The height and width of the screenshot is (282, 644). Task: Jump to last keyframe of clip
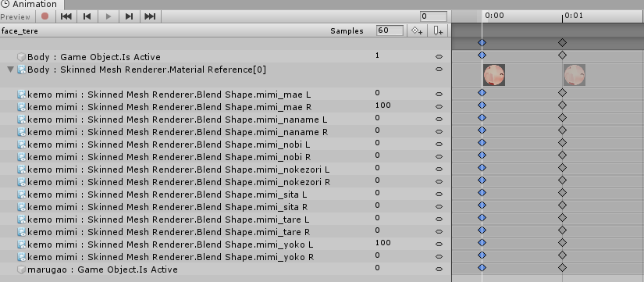click(151, 16)
